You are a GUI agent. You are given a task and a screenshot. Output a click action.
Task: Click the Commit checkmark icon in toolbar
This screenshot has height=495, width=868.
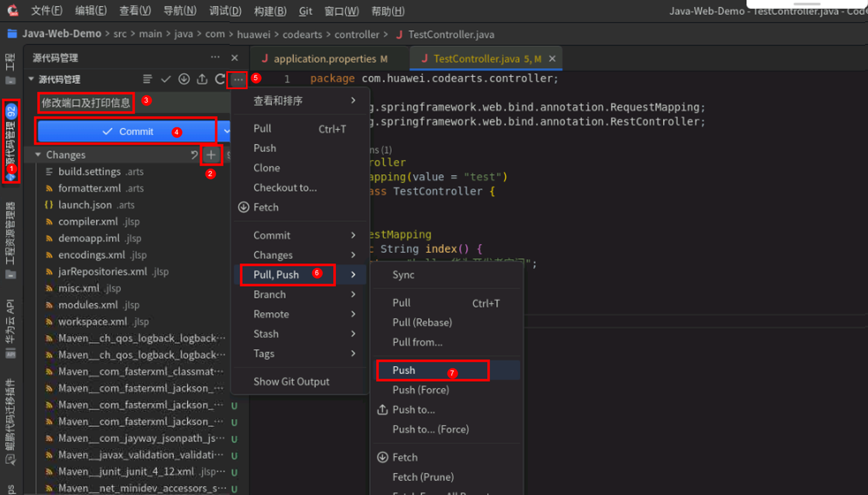[x=166, y=78]
